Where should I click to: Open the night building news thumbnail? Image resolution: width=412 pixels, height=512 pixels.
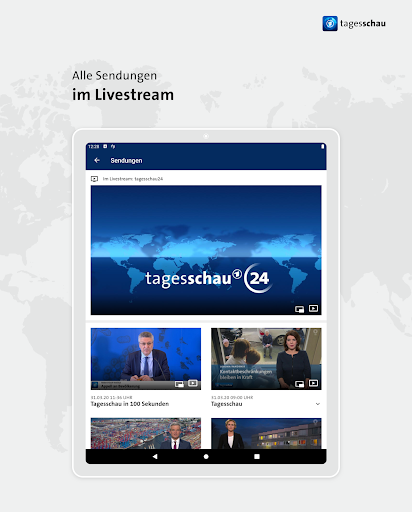[x=266, y=433]
